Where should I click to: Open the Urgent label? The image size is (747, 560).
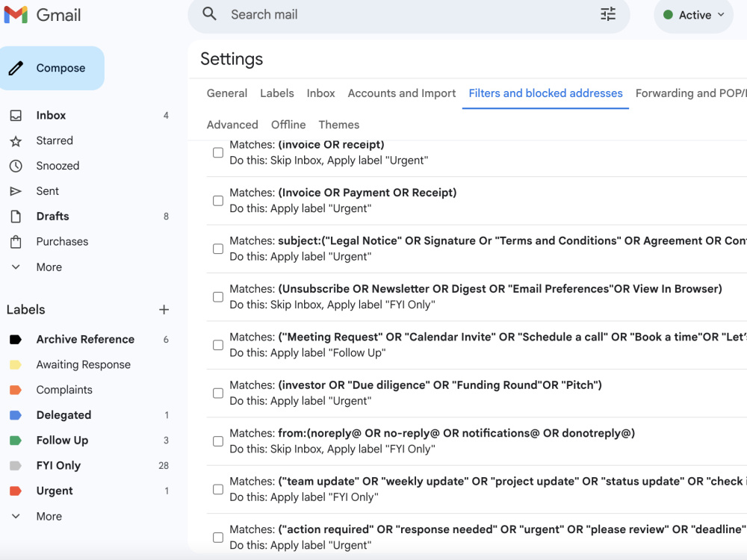click(x=55, y=491)
